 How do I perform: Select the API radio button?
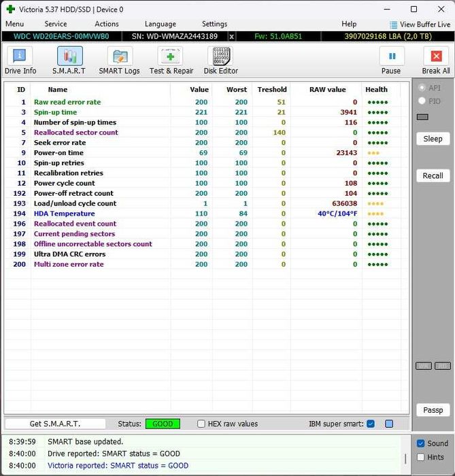click(x=422, y=88)
